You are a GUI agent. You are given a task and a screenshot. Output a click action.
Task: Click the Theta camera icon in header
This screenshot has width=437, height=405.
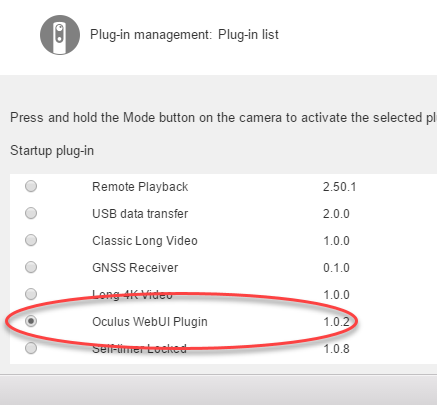(60, 35)
